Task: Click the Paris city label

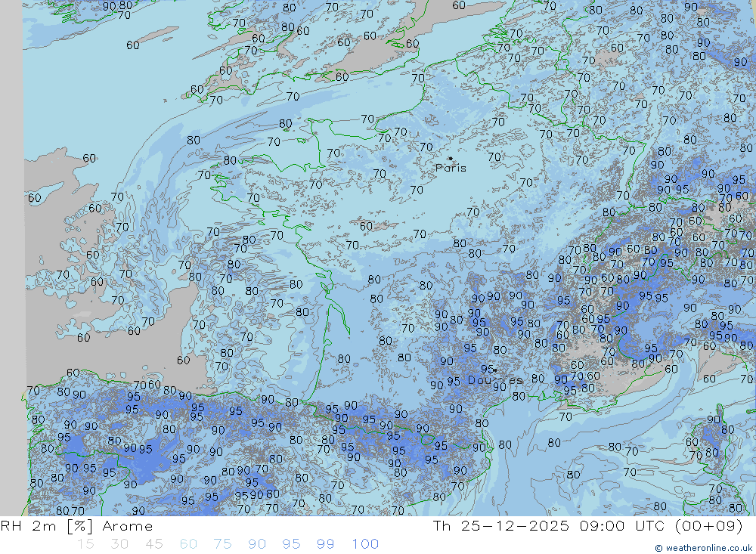Action: [x=451, y=168]
